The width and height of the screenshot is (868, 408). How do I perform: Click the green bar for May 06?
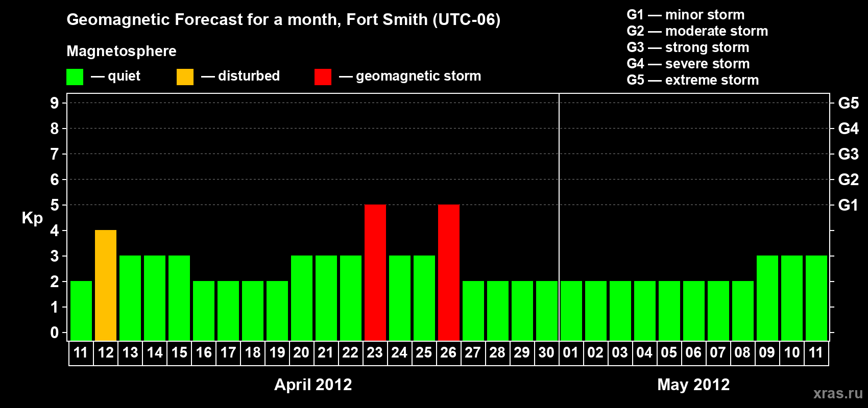(694, 311)
